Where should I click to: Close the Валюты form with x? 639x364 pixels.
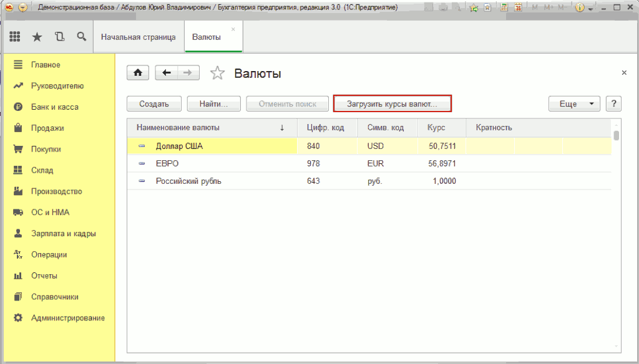[624, 73]
